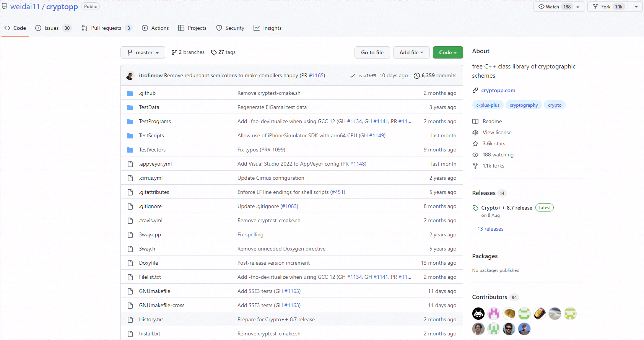Click the Go to file button
Screen dimensions: 644x340
tap(372, 52)
